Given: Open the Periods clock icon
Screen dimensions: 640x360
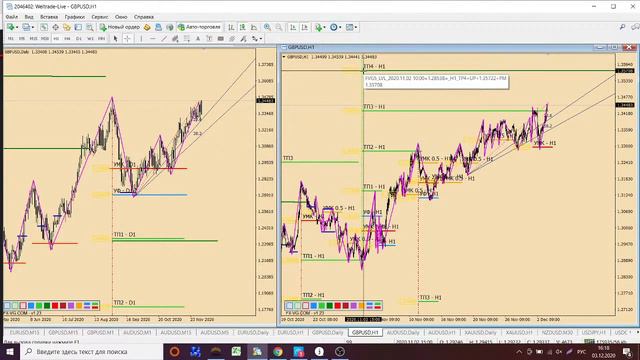Looking at the screenshot, I should [x=334, y=27].
